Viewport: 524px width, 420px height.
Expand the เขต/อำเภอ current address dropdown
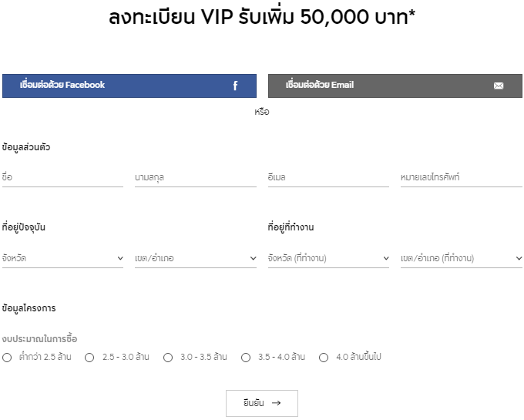click(x=195, y=258)
